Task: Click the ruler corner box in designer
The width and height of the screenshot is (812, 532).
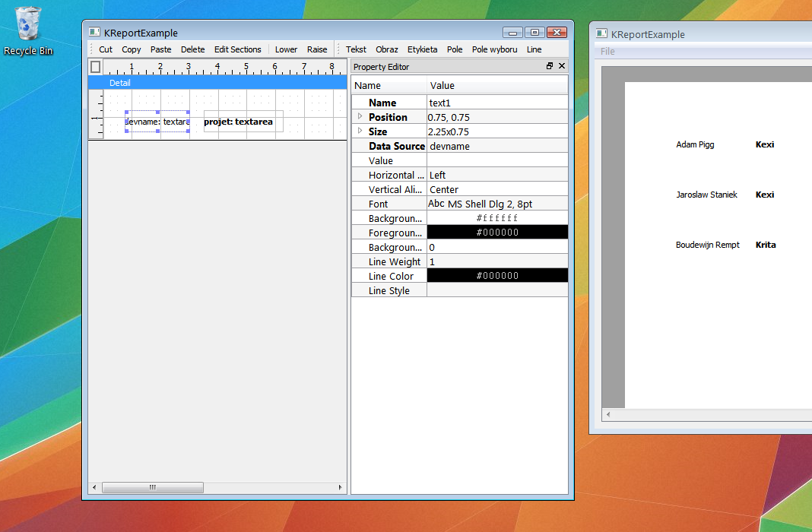Action: 95,67
